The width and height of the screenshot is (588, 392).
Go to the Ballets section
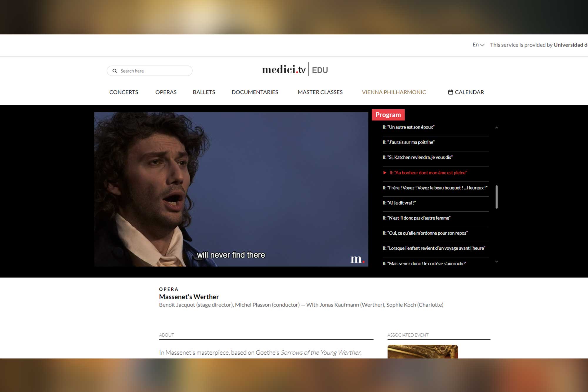pyautogui.click(x=204, y=92)
